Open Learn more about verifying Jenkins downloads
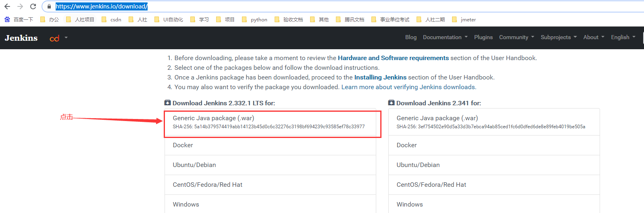Image resolution: width=644 pixels, height=213 pixels. pyautogui.click(x=409, y=87)
